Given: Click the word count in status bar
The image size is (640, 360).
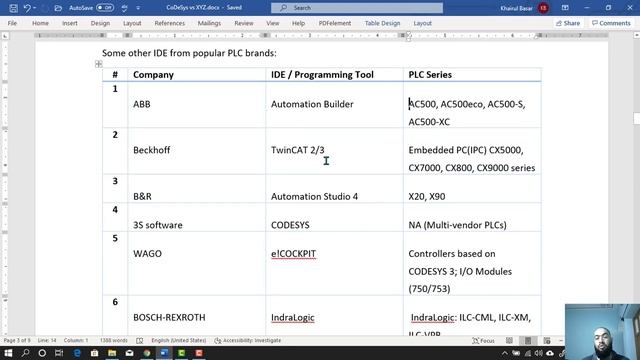Looking at the screenshot, I should 113,340.
